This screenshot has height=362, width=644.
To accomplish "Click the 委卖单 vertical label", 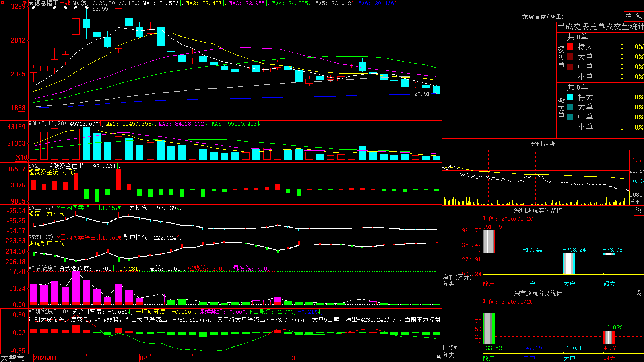I will pyautogui.click(x=561, y=108).
